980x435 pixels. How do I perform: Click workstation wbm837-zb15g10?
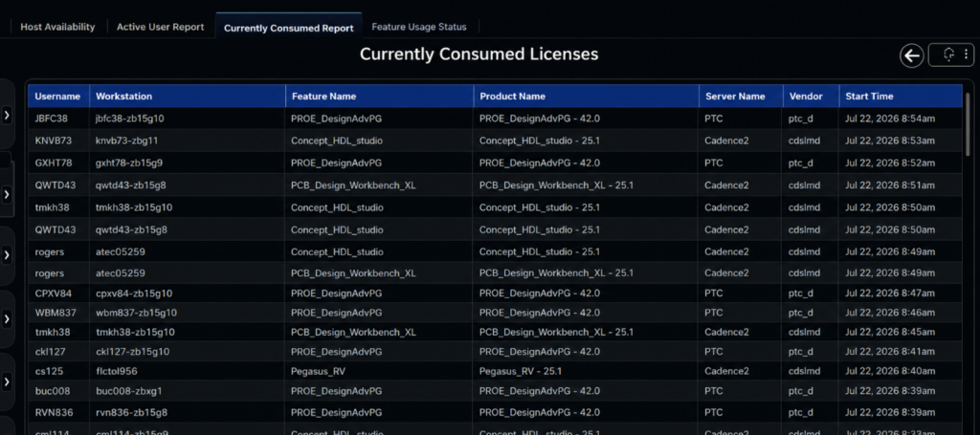136,313
